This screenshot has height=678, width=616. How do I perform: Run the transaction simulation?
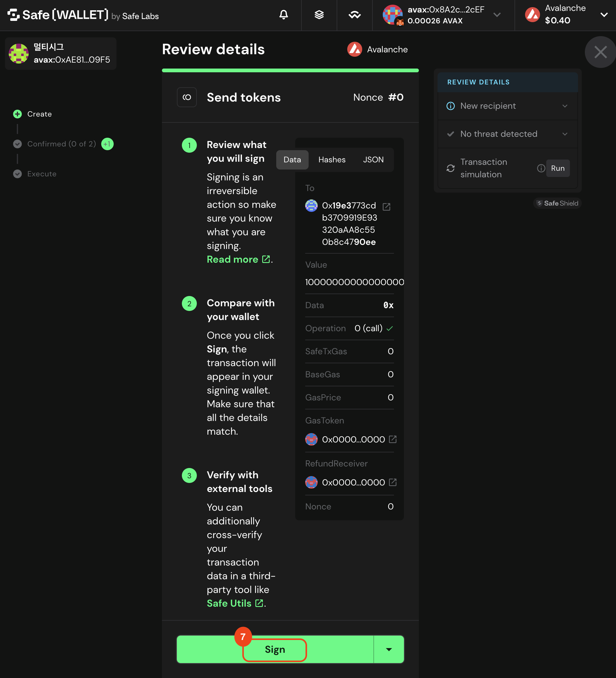(557, 168)
